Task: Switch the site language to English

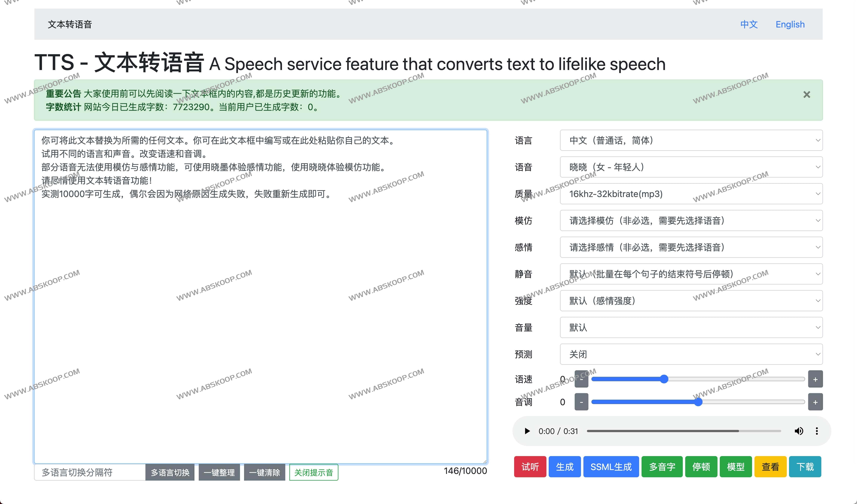Action: 790,24
